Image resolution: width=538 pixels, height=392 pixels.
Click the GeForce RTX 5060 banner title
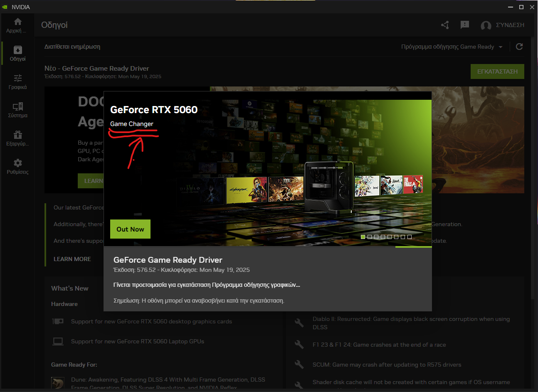pyautogui.click(x=154, y=110)
